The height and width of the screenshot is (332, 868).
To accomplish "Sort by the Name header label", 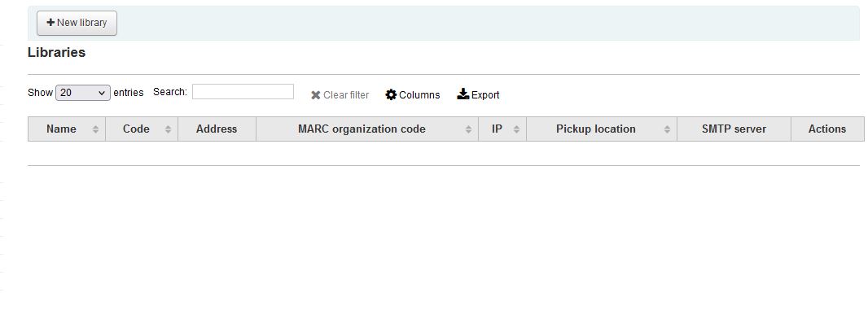I will click(x=61, y=129).
